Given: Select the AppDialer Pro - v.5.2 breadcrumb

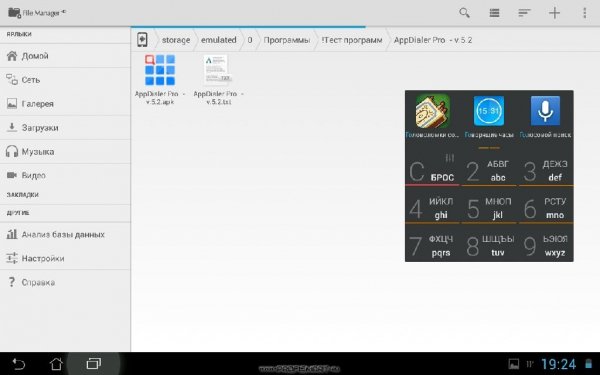Looking at the screenshot, I should pos(433,40).
